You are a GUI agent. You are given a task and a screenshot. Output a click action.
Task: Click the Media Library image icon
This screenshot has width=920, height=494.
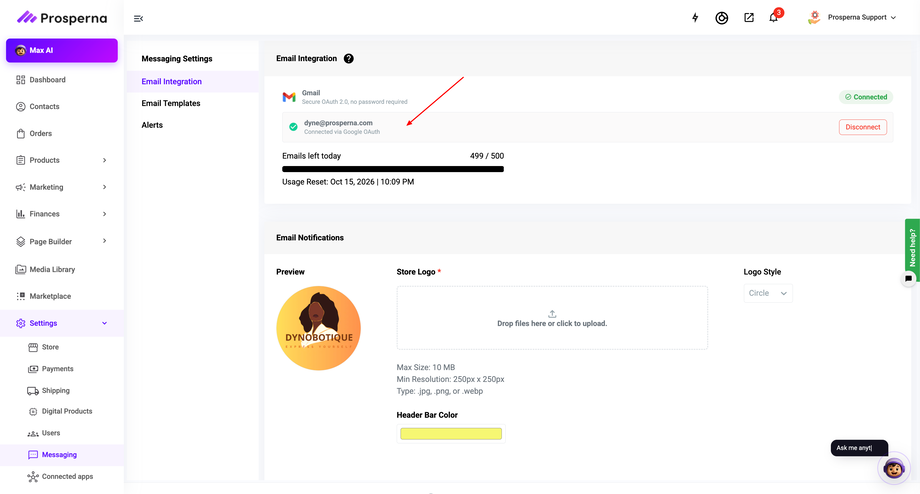tap(21, 269)
